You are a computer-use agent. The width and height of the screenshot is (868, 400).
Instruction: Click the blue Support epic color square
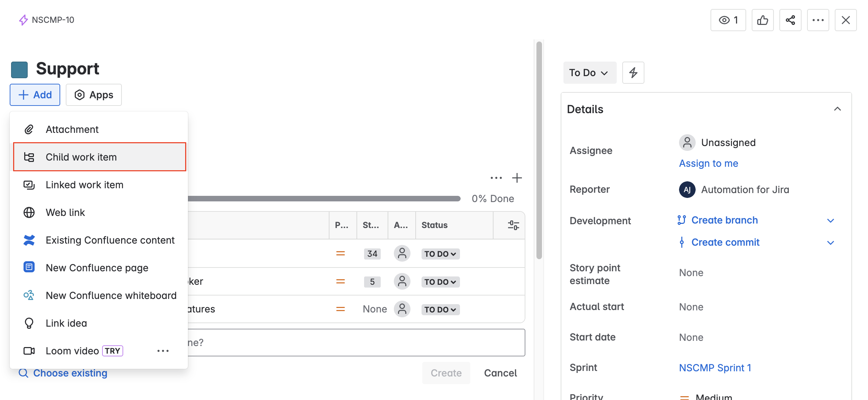[19, 70]
